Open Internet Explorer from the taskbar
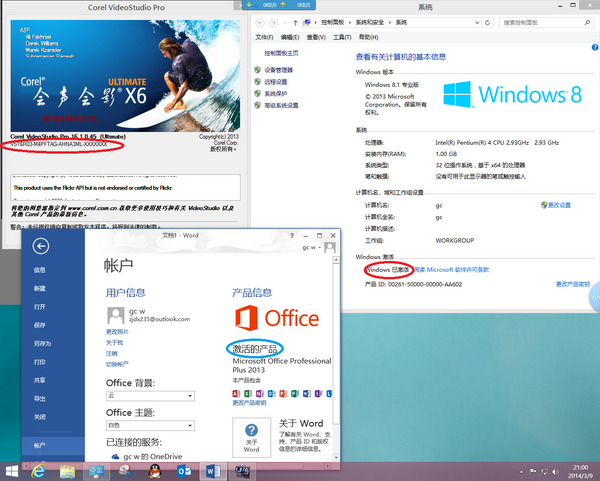This screenshot has height=481, width=600. coord(38,471)
